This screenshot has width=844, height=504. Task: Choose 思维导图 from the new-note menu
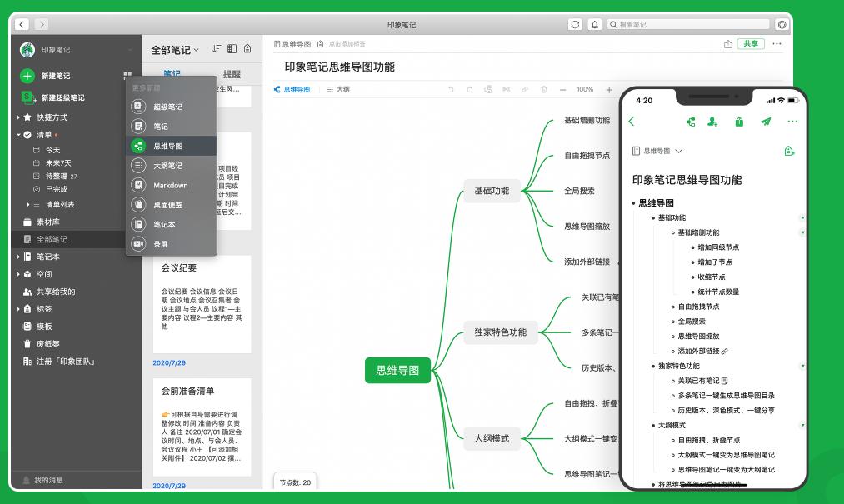(171, 146)
